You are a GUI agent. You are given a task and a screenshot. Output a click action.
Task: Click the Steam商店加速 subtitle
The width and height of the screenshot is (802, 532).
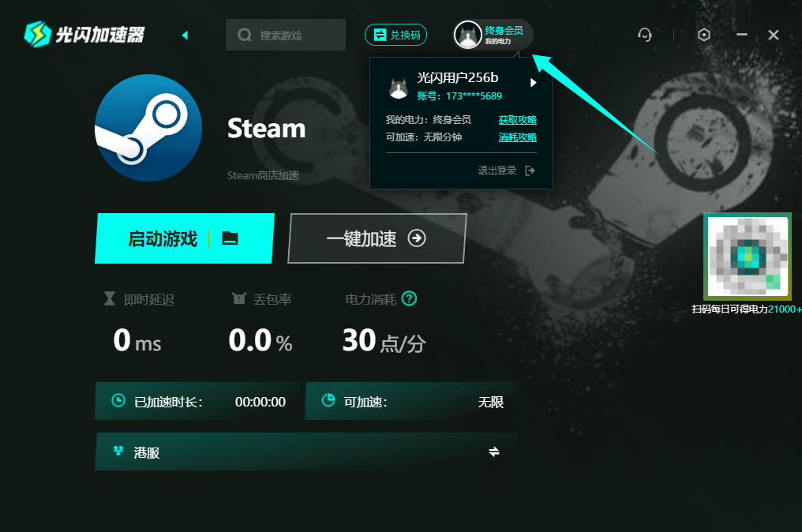pos(263,175)
